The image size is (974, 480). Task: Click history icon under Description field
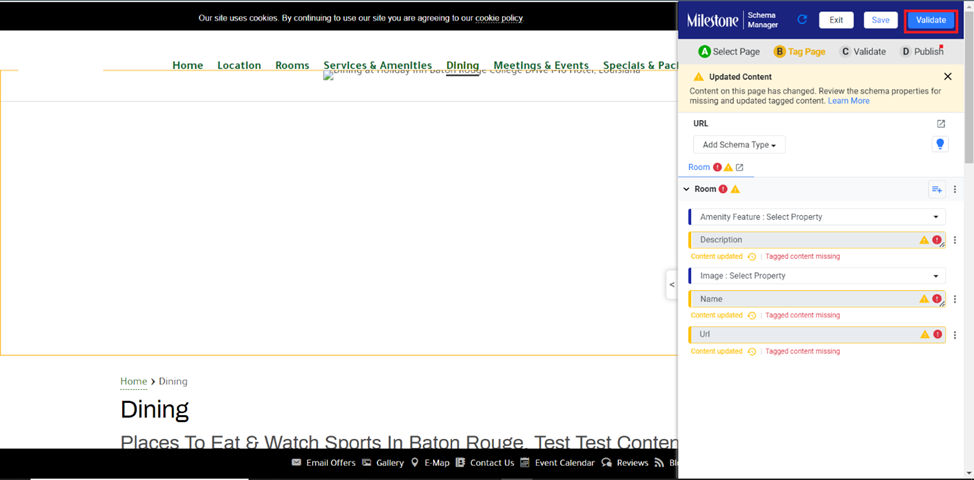click(752, 256)
